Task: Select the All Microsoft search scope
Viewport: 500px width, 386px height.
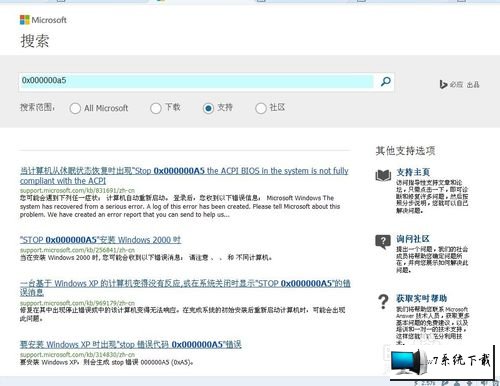Action: point(75,108)
